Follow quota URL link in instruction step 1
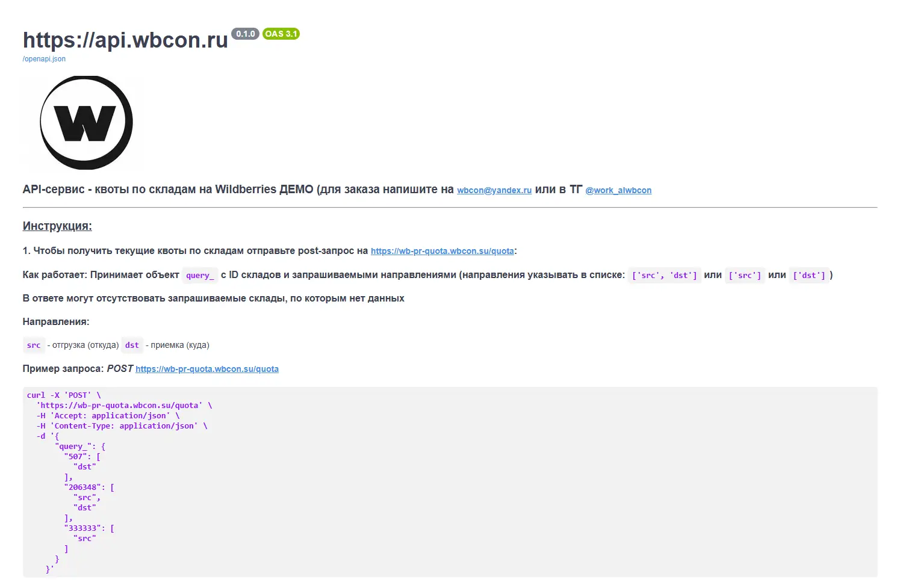897x588 pixels. [x=442, y=251]
